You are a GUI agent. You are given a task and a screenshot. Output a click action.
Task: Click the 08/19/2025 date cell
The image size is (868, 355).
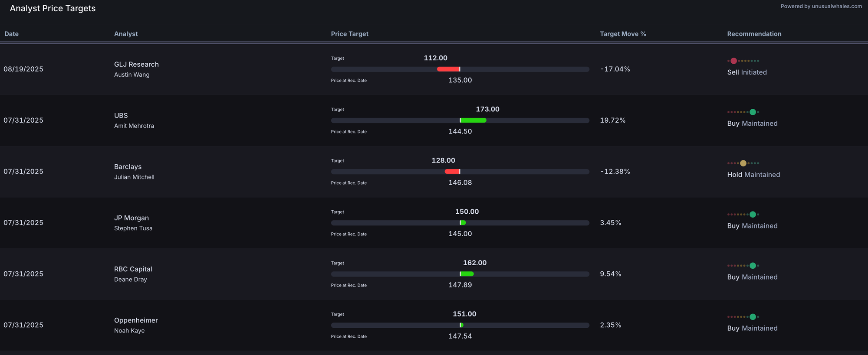(23, 69)
